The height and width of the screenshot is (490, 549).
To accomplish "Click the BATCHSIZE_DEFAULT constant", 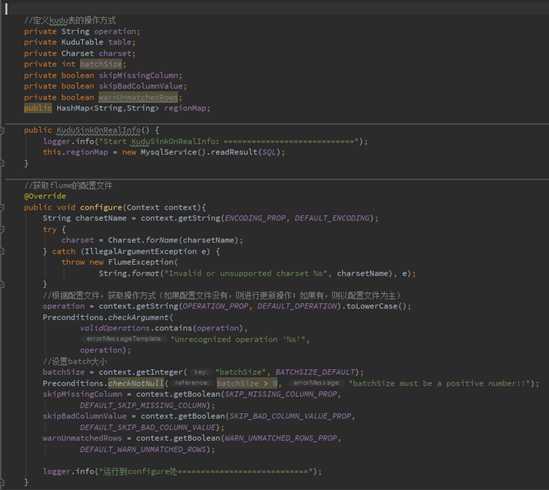I will (316, 372).
